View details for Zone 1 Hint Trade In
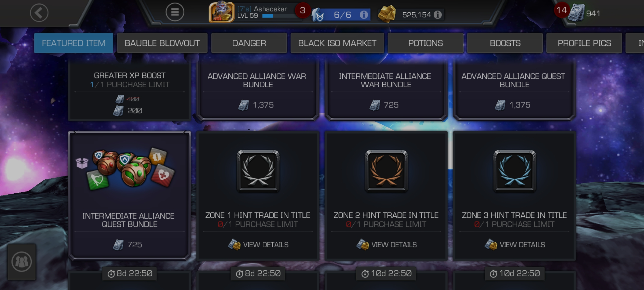Image resolution: width=644 pixels, height=290 pixels. coord(258,245)
